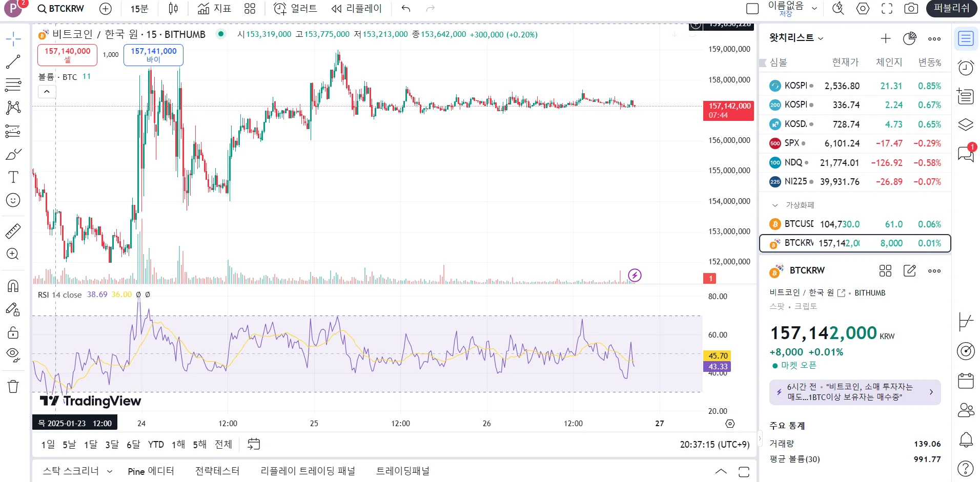Add a symbol to compare
The width and height of the screenshot is (980, 482).
(106, 9)
